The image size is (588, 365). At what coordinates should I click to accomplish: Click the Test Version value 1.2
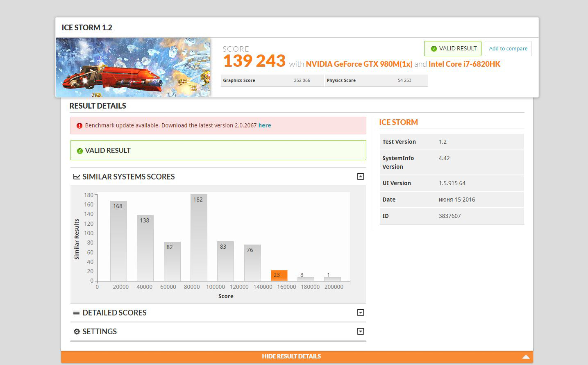pos(443,142)
